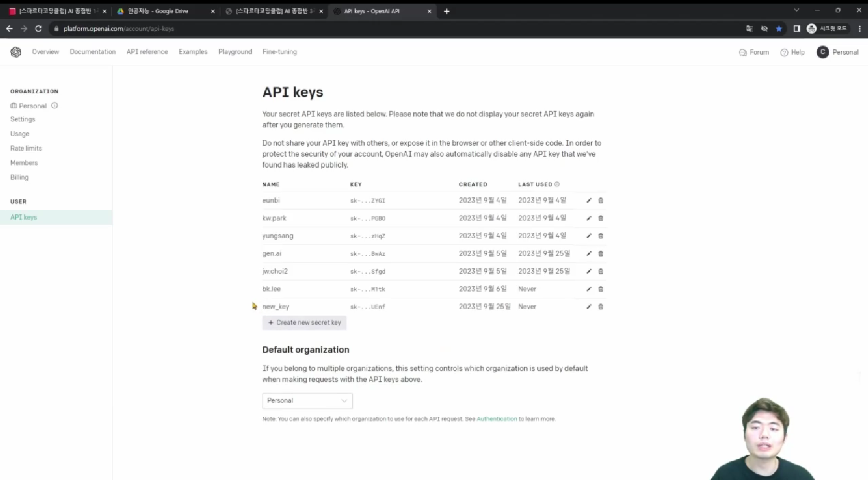Open the Forum link
868x480 pixels.
point(754,52)
